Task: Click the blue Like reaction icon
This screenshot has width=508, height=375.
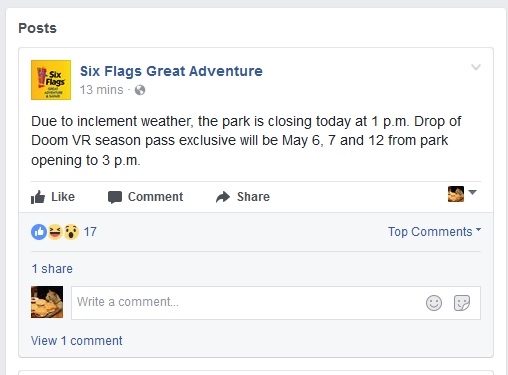Action: click(39, 232)
